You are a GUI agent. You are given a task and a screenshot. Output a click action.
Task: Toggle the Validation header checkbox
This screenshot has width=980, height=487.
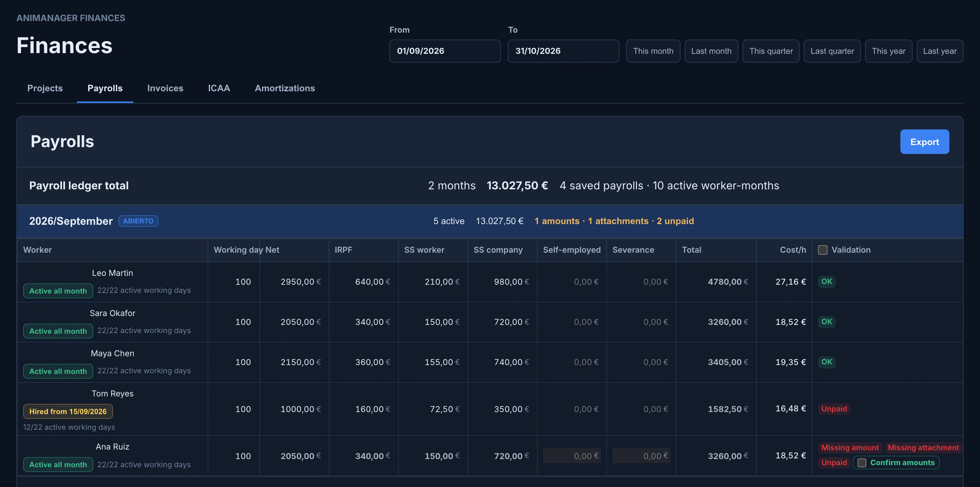tap(822, 250)
